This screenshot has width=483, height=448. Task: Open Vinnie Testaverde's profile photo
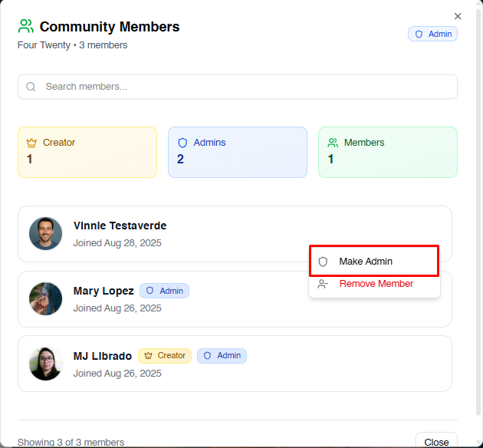point(46,233)
